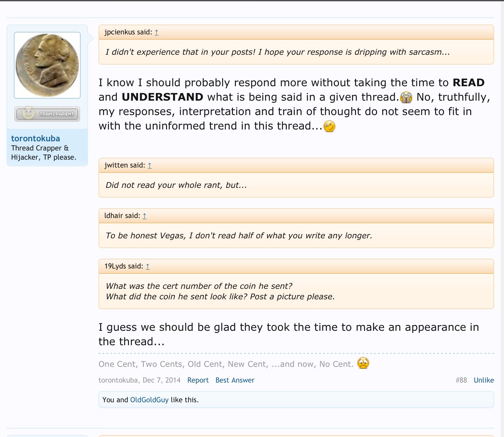The image size is (504, 437).
Task: View OldGoldGuy's profile
Action: (x=149, y=400)
